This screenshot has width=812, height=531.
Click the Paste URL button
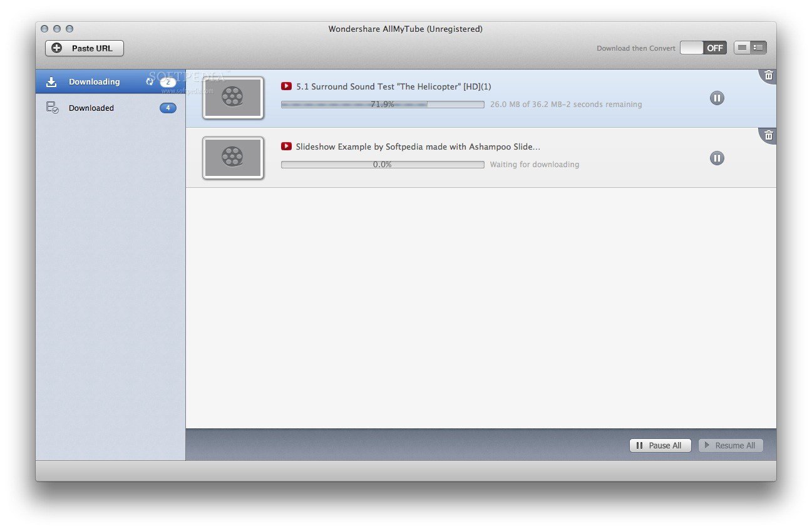tap(84, 48)
